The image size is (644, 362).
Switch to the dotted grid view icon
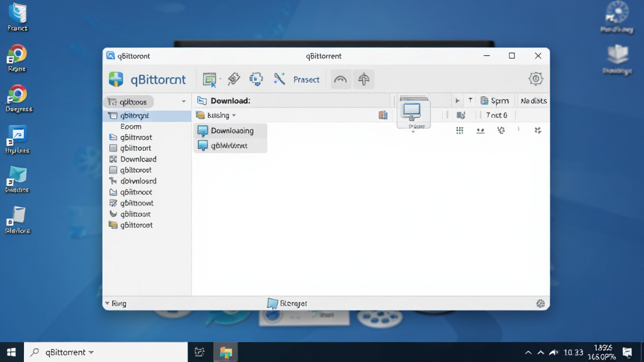[x=460, y=131]
